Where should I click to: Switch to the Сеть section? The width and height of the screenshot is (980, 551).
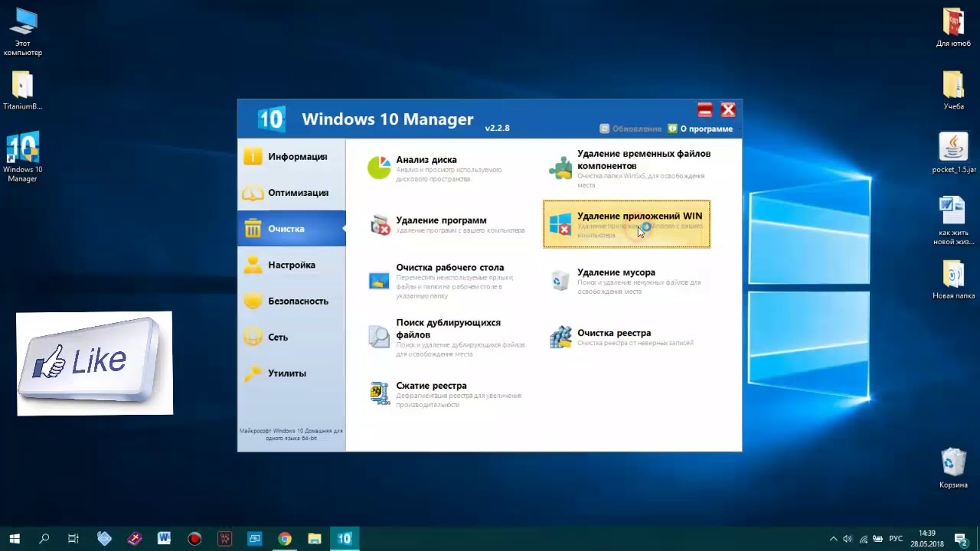(291, 337)
